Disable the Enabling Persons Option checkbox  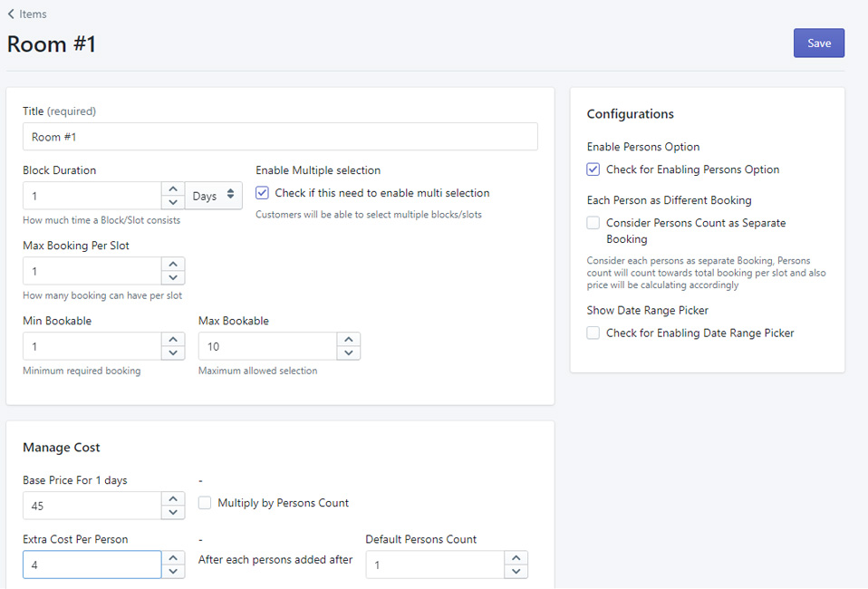tap(593, 169)
